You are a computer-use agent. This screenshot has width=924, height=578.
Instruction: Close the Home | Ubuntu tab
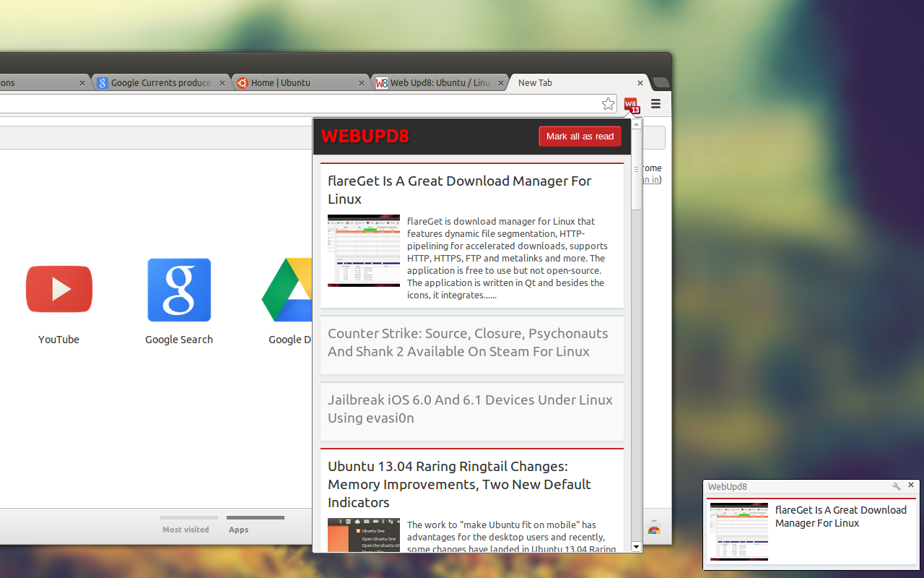pos(362,83)
